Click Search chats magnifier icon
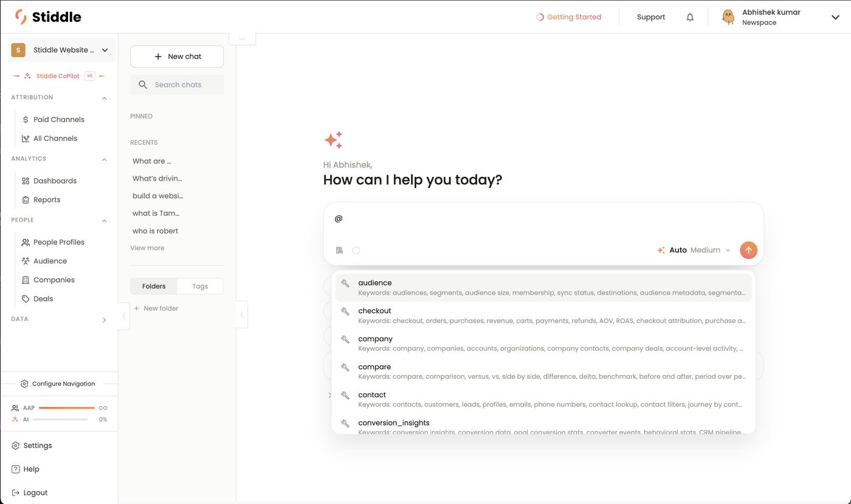Screen dimensions: 851x504 coord(143,85)
